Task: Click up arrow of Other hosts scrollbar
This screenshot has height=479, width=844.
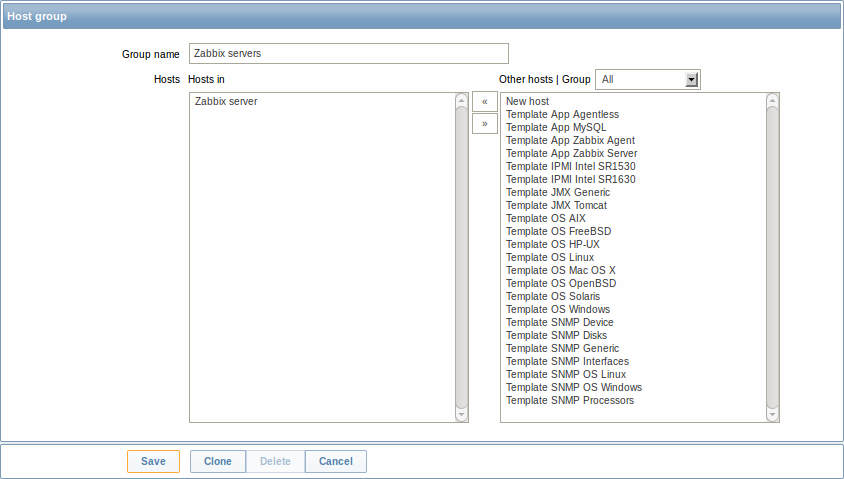Action: [772, 100]
